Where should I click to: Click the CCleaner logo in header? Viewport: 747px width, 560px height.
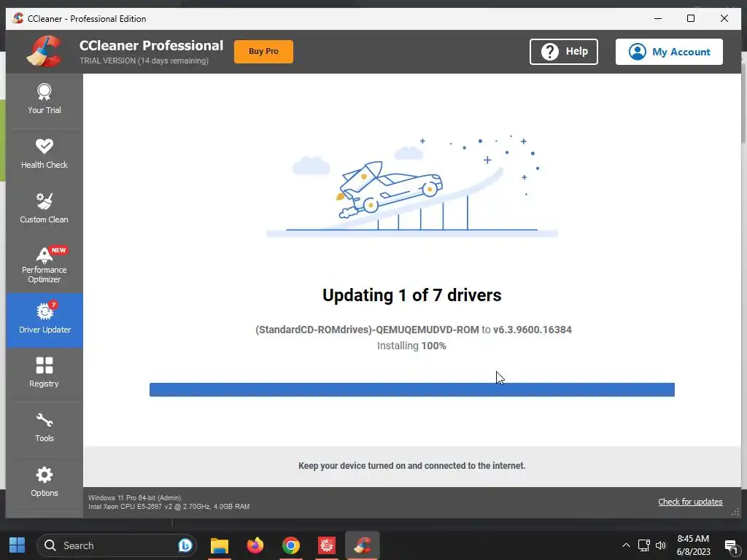(44, 51)
